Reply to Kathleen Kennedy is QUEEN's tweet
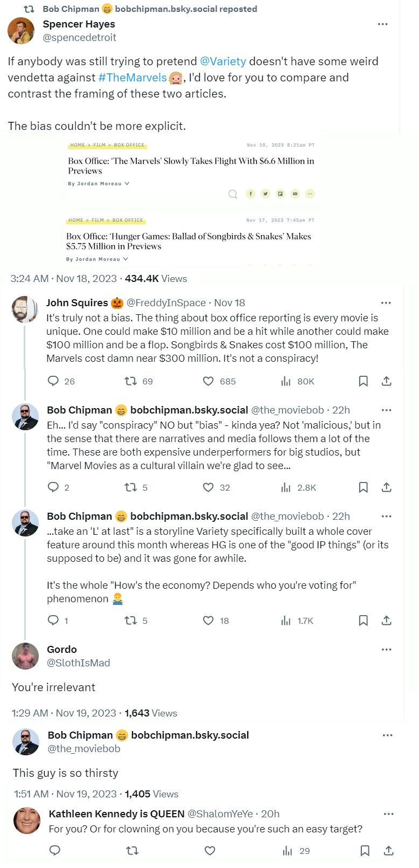Screen dimensions: 419x868 (x=54, y=851)
